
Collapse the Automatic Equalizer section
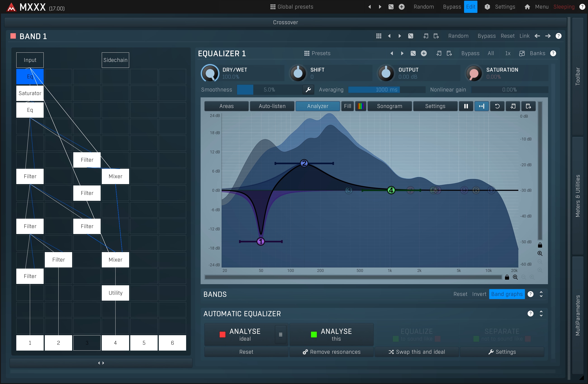[541, 314]
